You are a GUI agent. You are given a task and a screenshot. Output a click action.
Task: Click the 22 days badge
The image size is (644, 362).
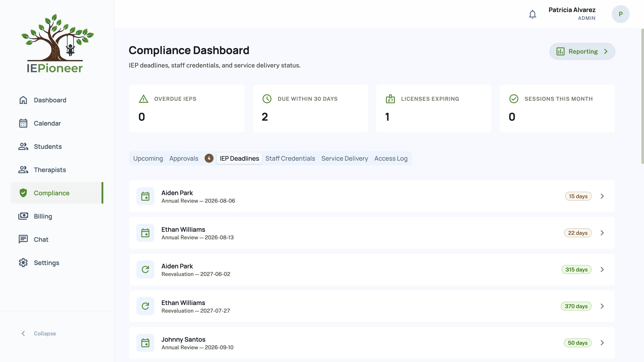[x=578, y=233]
